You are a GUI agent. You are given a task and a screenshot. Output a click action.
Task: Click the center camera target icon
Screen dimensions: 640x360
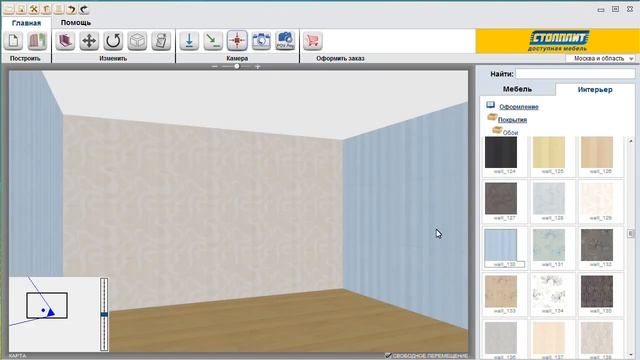coord(237,41)
